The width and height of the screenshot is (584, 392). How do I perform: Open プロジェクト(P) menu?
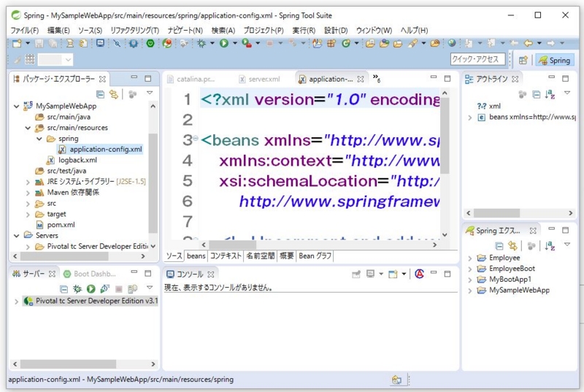coord(264,30)
